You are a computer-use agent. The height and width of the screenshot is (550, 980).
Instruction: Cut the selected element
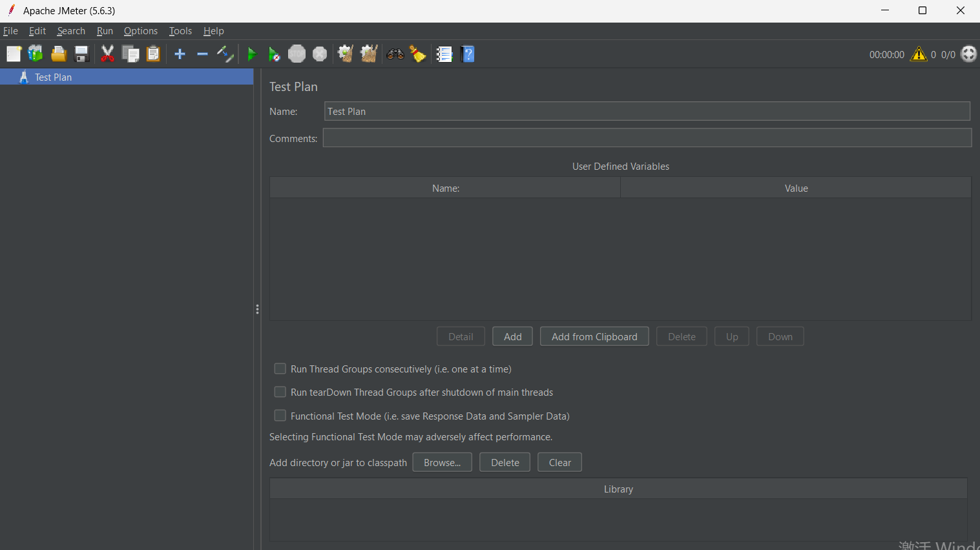point(107,54)
